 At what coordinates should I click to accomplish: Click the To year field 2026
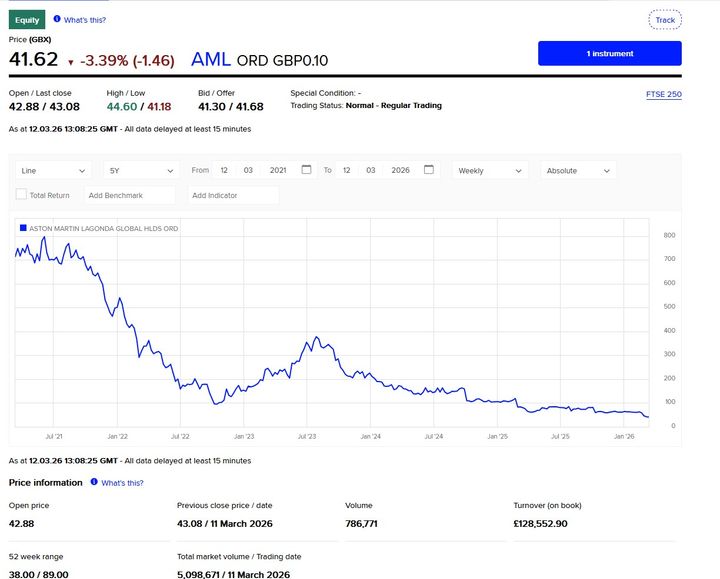tap(400, 171)
